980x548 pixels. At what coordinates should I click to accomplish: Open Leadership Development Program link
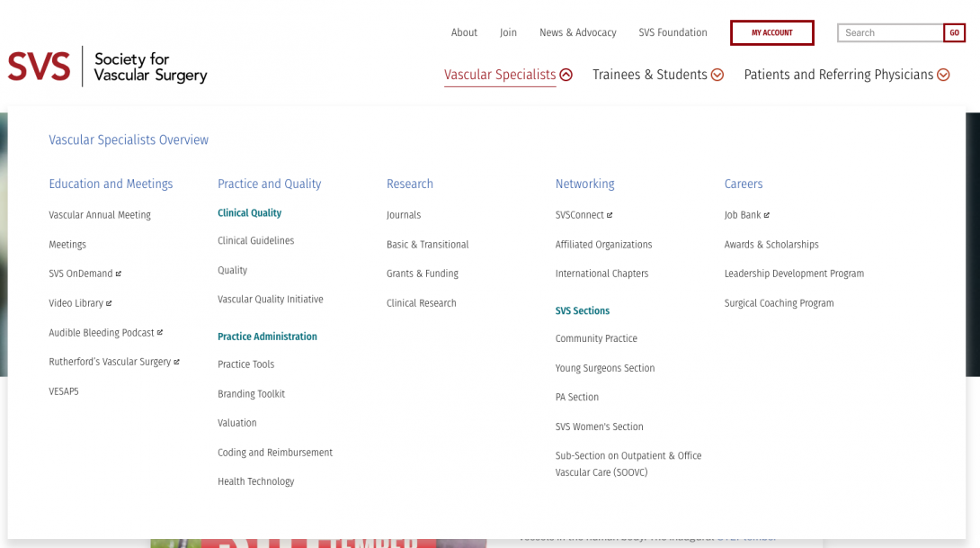(795, 274)
